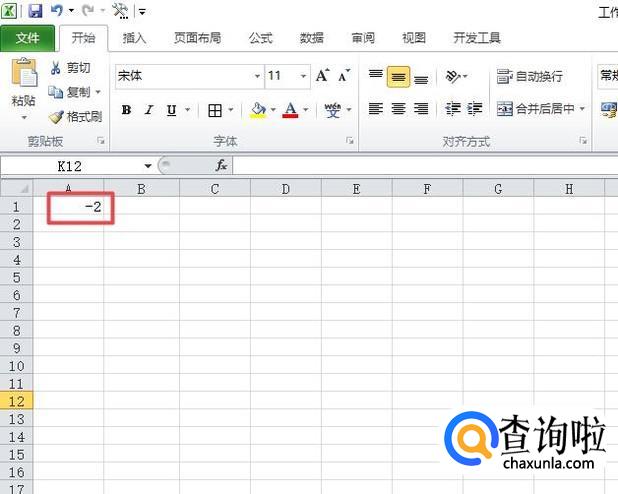
Task: Open the 数据 ribbon tab
Action: [311, 38]
